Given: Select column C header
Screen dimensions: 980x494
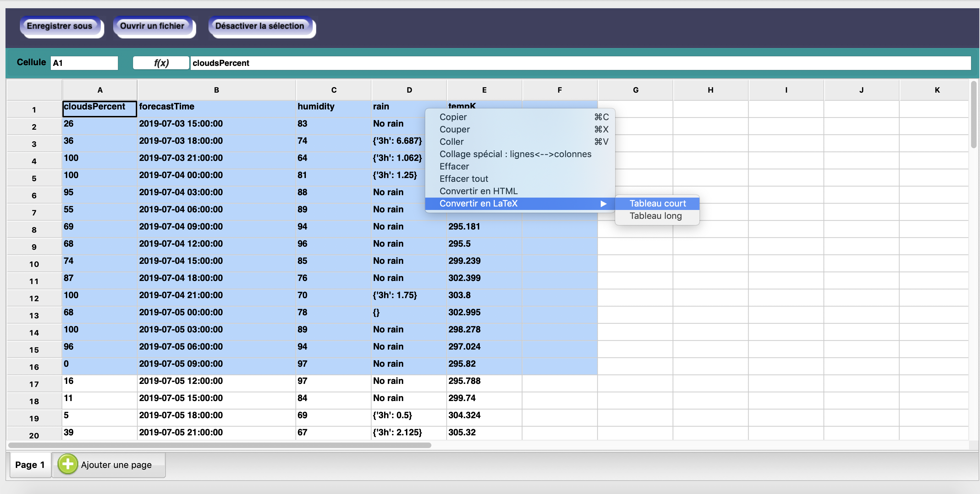Looking at the screenshot, I should 334,90.
